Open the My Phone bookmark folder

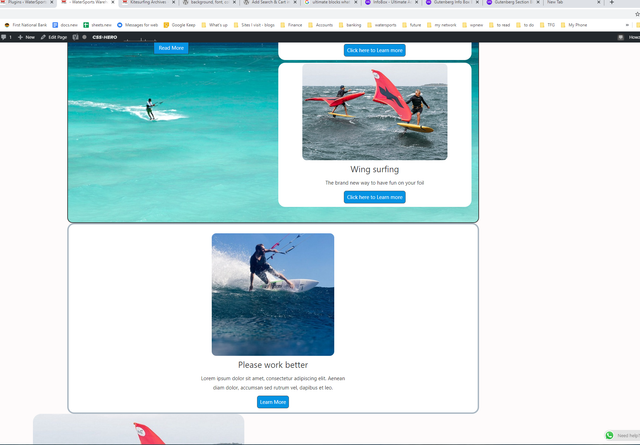point(574,25)
